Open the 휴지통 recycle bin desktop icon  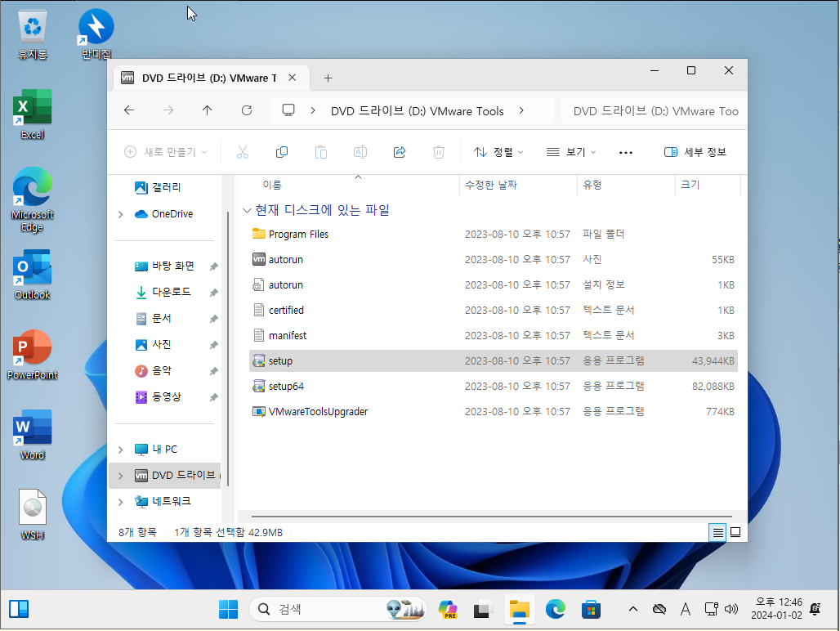(x=33, y=36)
